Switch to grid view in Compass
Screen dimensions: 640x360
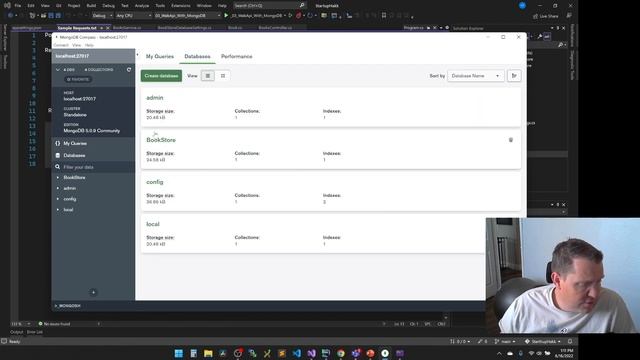coord(222,76)
